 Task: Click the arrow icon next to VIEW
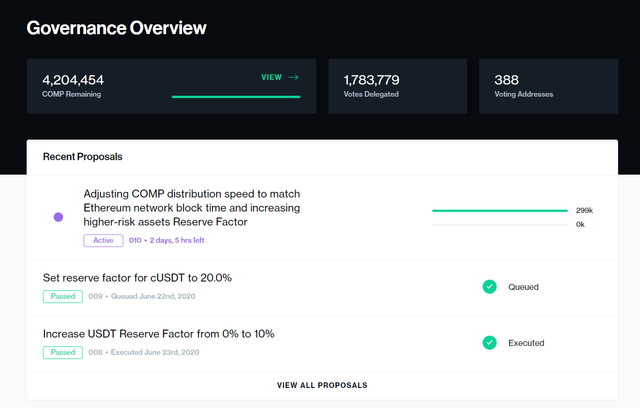coord(293,77)
